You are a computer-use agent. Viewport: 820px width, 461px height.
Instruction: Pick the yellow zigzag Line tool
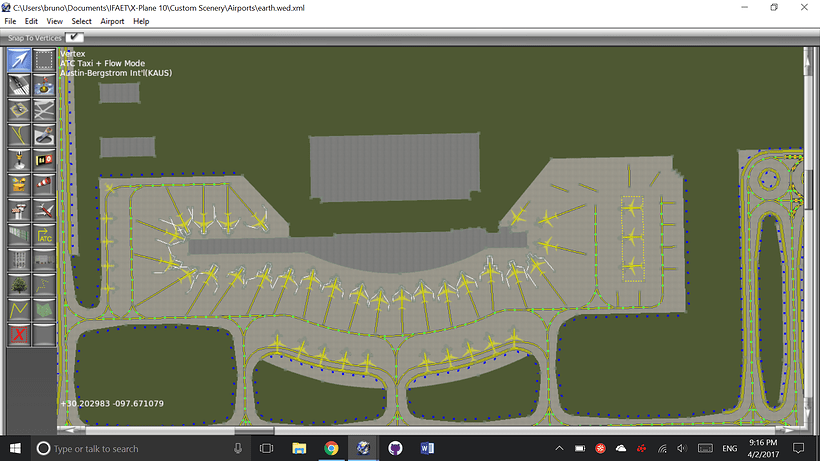coord(19,310)
